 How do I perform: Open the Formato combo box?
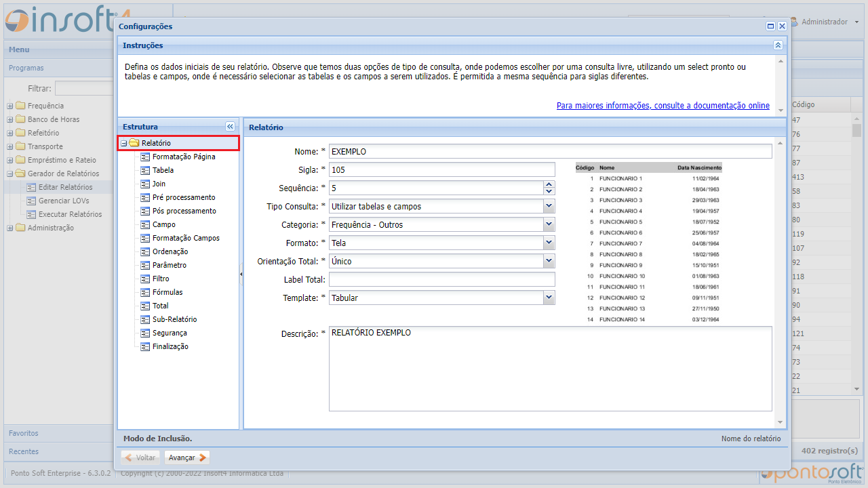pos(549,243)
